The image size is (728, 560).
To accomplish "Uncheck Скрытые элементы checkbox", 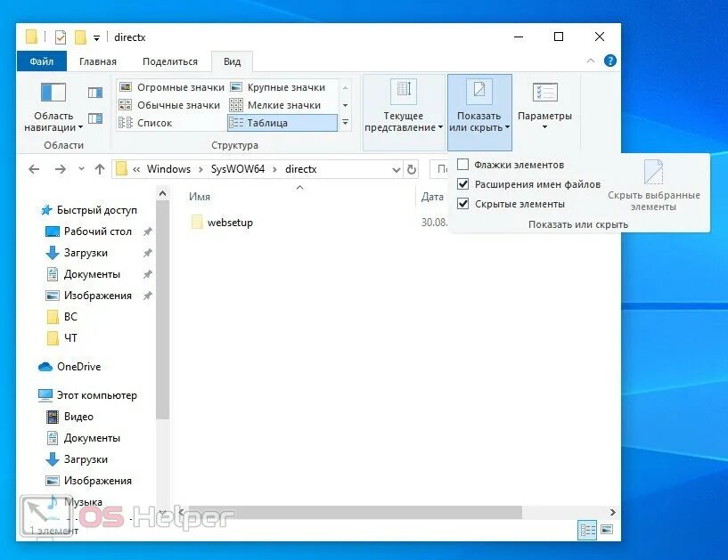I will (x=462, y=204).
